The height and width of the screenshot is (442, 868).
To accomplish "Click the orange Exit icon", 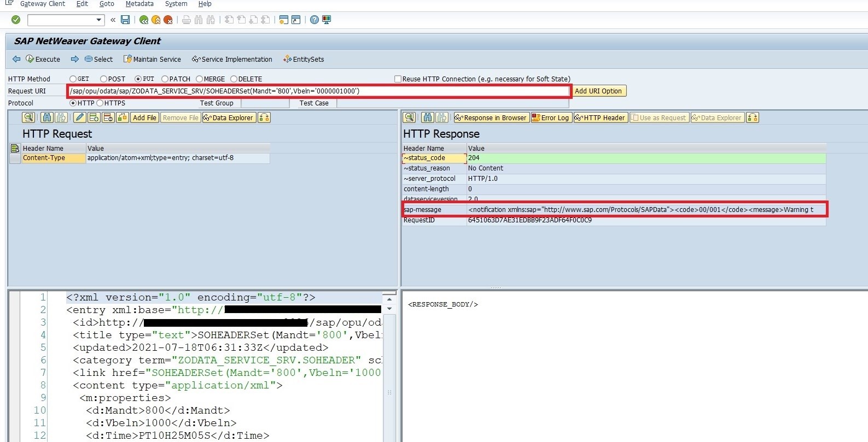I will coord(156,20).
